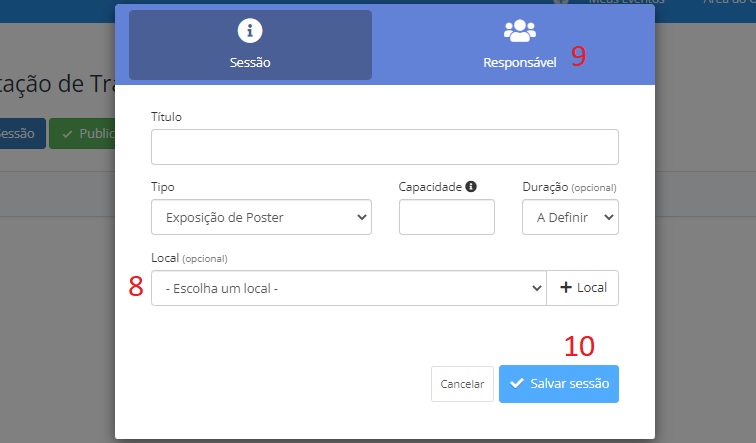Screen dimensions: 756x443
Task: Click the blue Sessão button behind the dialog
Action: coord(23,134)
